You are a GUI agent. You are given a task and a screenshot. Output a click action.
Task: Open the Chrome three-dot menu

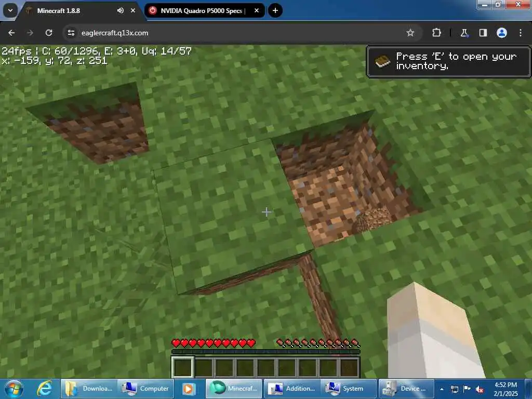pos(521,33)
